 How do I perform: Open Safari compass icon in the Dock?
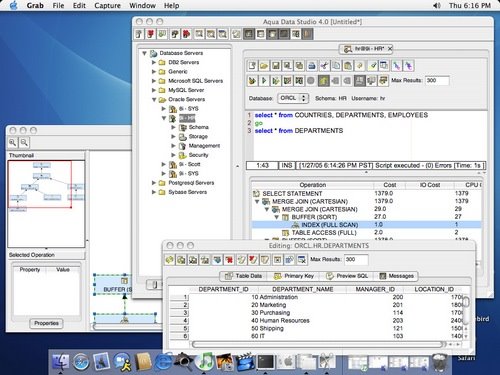[x=81, y=362]
